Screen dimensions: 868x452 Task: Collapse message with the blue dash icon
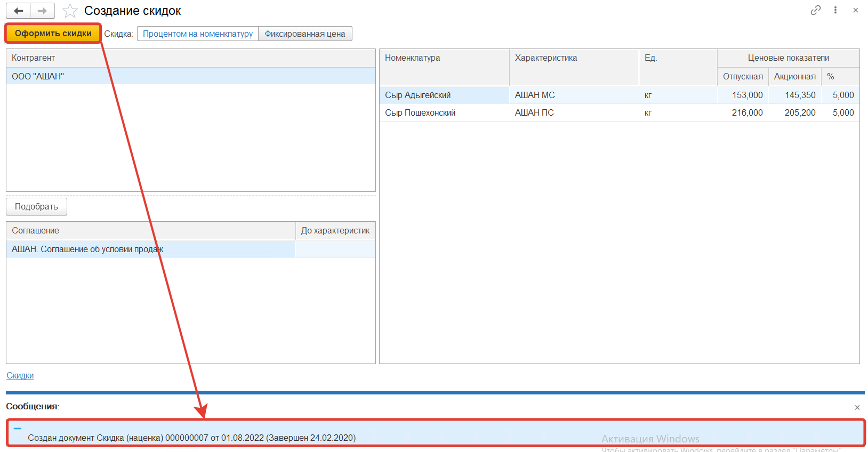(18, 428)
